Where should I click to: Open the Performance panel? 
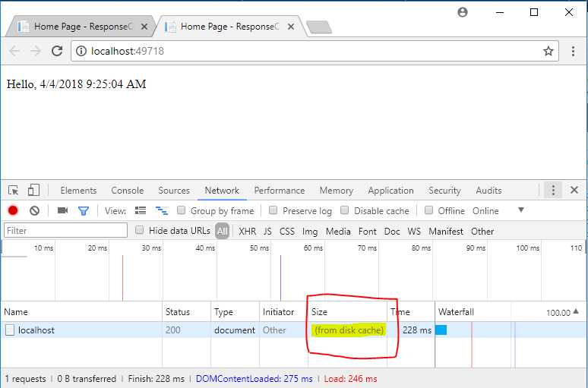coord(280,191)
